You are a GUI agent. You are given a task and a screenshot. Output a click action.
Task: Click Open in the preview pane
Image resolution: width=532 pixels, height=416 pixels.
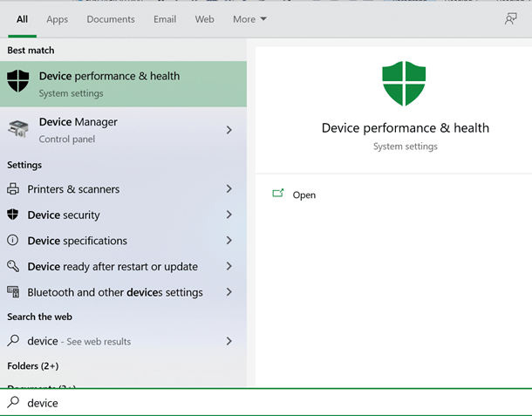point(304,195)
